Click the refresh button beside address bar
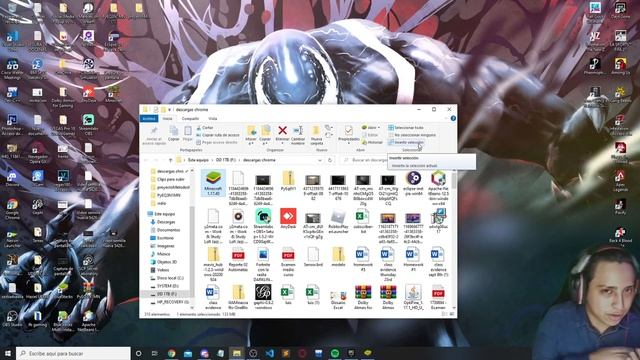 coord(330,160)
